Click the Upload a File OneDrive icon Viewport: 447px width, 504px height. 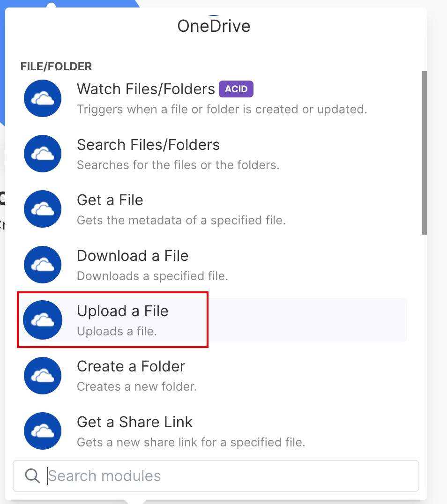(43, 320)
